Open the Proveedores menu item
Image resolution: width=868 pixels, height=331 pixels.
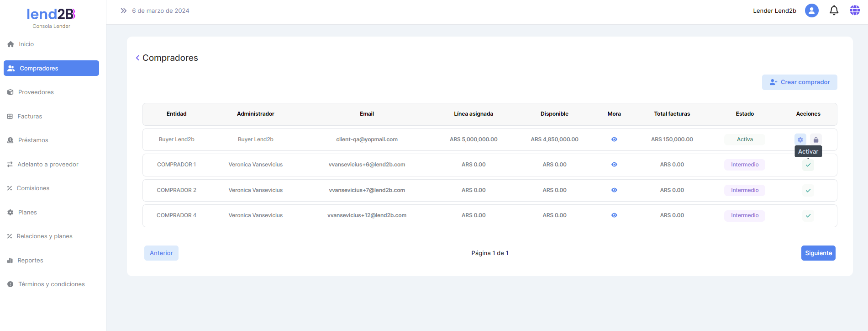36,92
